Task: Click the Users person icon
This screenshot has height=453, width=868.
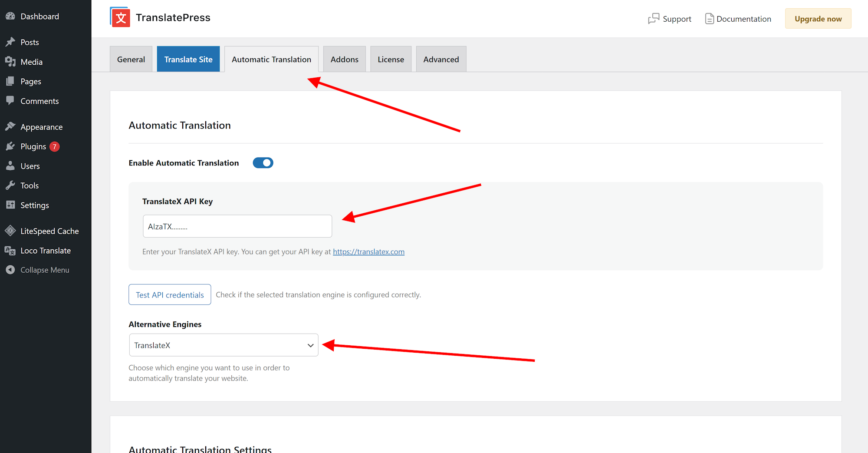Action: (10, 166)
